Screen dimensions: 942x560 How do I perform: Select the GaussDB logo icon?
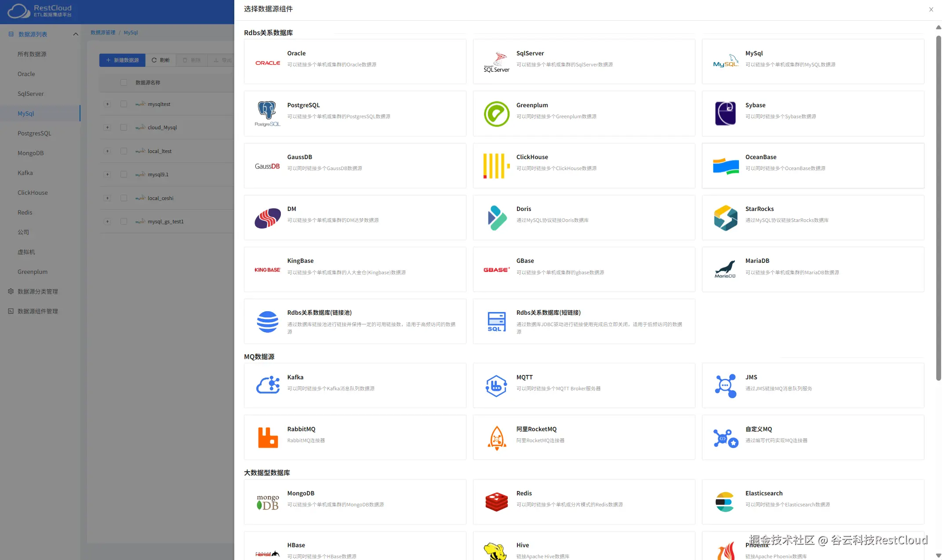(268, 166)
